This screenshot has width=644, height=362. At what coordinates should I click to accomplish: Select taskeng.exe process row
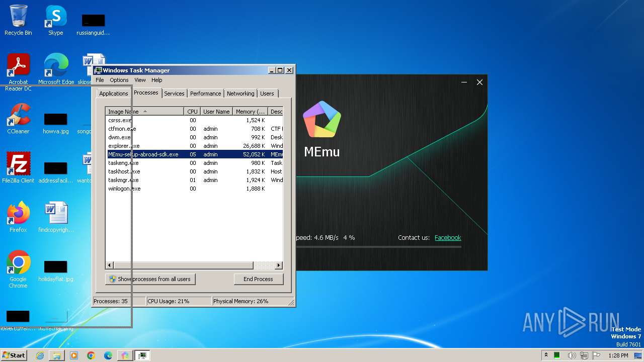194,163
